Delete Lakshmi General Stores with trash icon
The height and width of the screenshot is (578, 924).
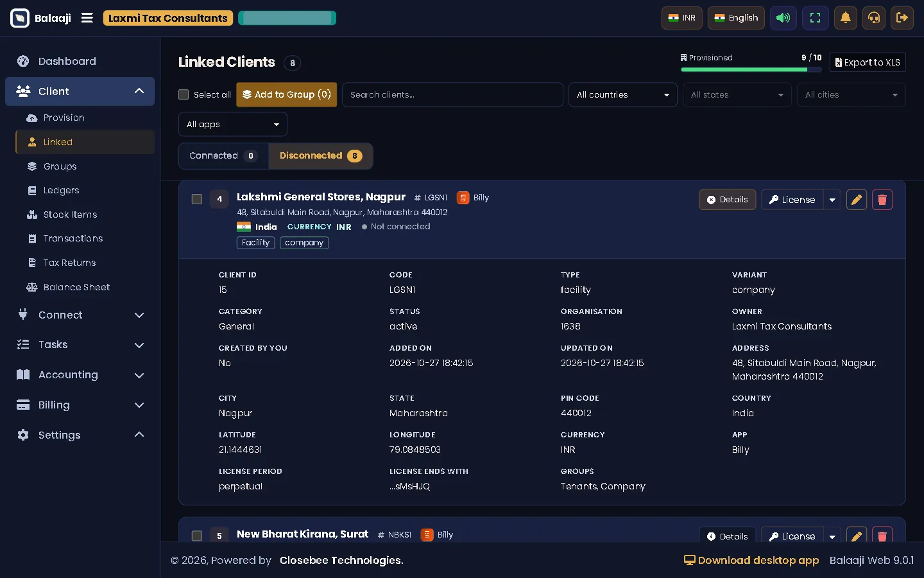(882, 200)
